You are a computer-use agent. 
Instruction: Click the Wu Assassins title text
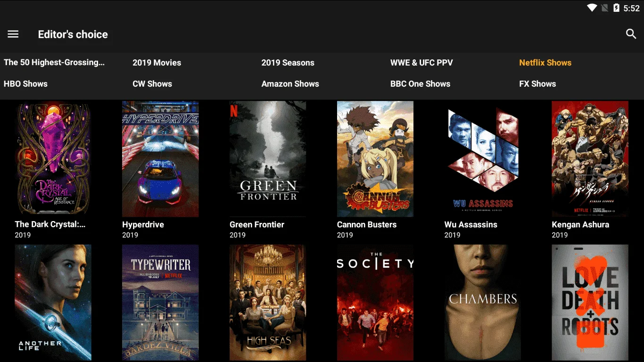coord(471,224)
